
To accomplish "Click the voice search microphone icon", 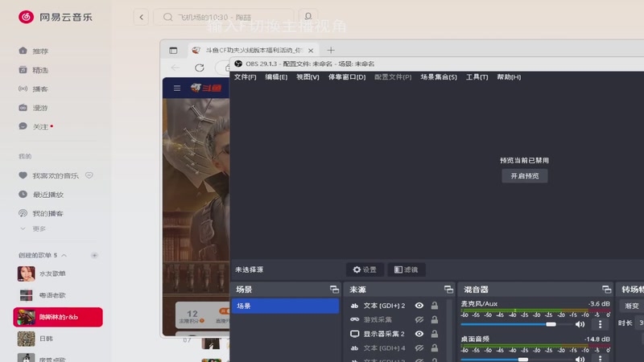I will 308,17.
